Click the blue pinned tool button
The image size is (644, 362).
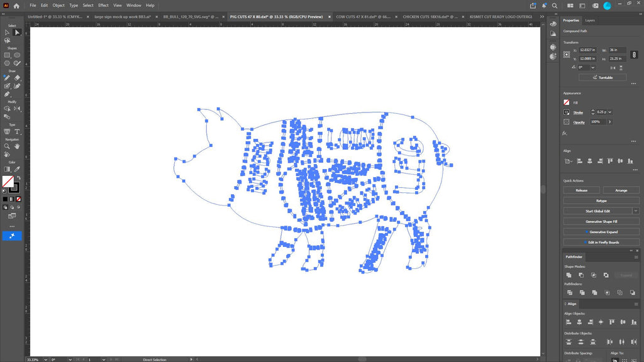[12, 236]
